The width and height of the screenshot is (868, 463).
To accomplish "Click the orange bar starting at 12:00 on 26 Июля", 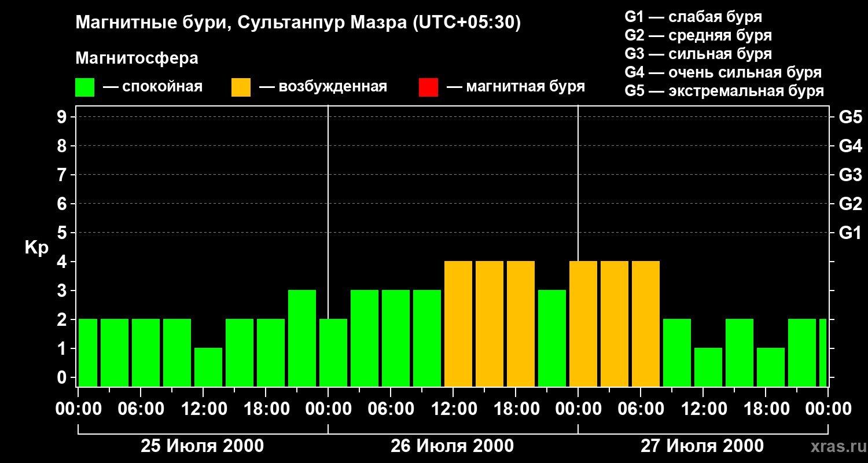I will click(x=458, y=324).
